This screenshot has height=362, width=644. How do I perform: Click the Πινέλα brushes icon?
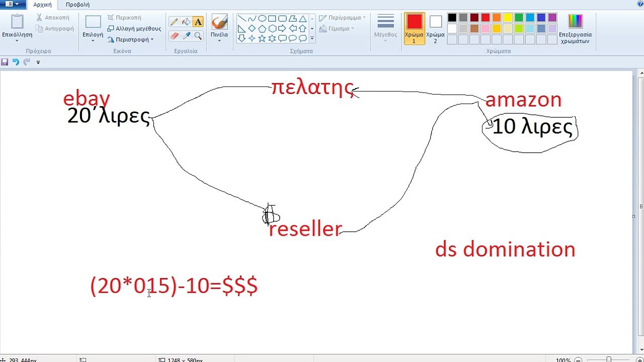click(x=219, y=22)
